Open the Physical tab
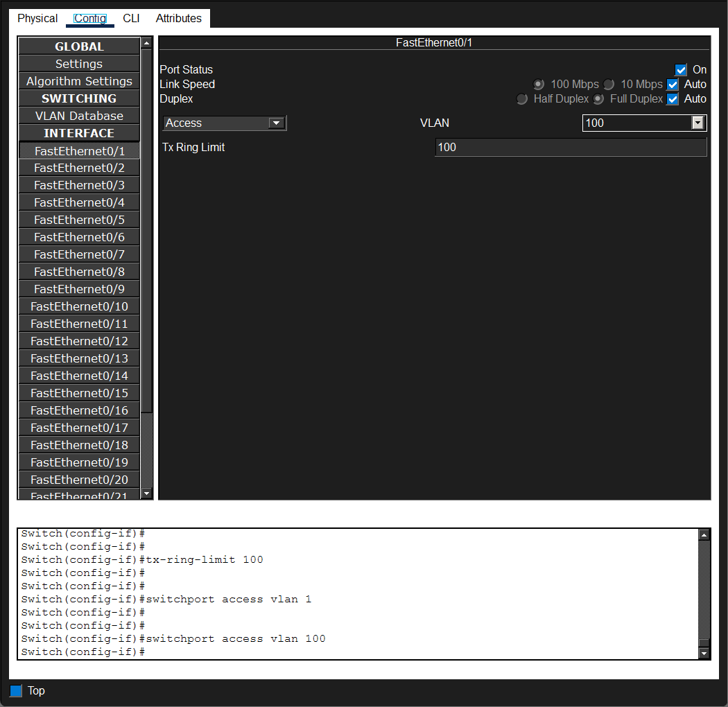This screenshot has height=707, width=728. 37,19
